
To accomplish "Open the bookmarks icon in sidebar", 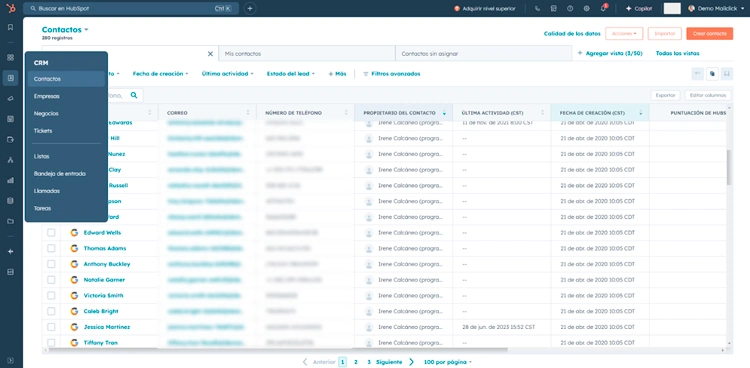I will [11, 27].
